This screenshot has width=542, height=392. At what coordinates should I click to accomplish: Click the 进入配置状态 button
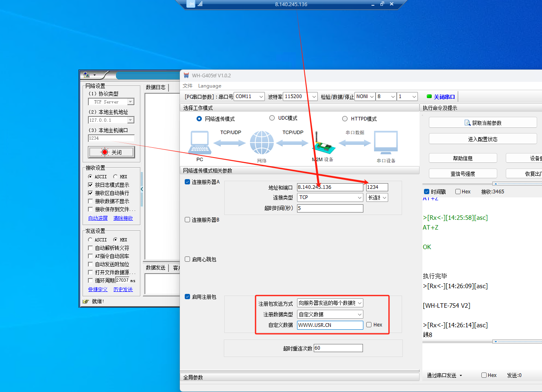coord(483,139)
